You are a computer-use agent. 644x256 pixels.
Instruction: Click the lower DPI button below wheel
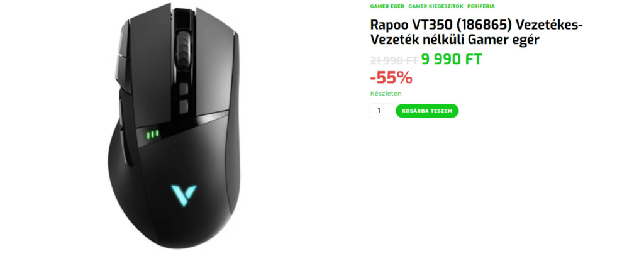coord(183,106)
